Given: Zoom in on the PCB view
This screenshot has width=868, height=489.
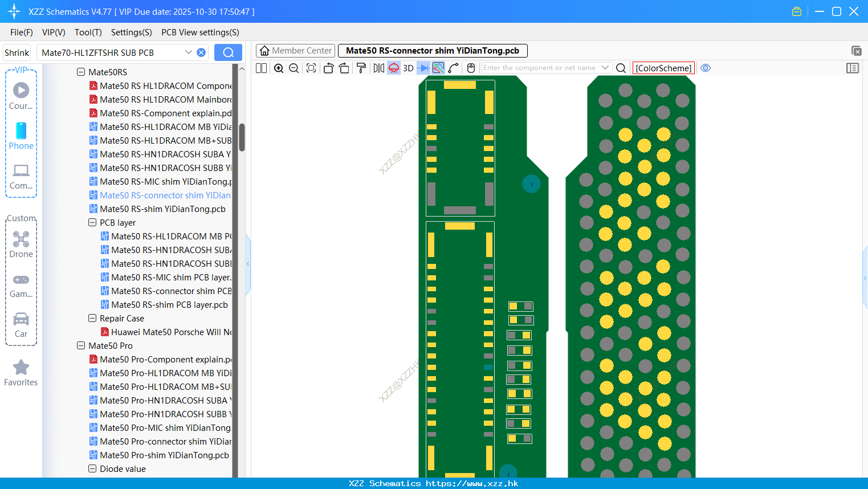Looking at the screenshot, I should [279, 68].
